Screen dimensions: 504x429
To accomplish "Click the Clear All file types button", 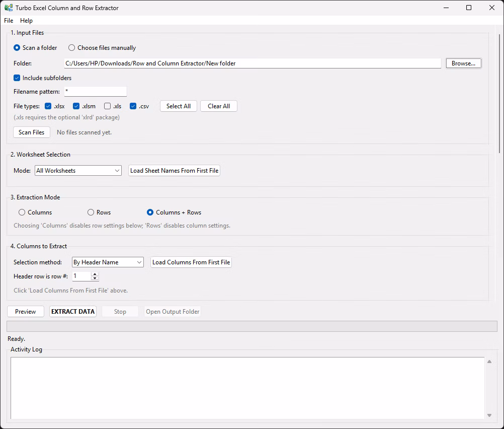I will pos(219,106).
